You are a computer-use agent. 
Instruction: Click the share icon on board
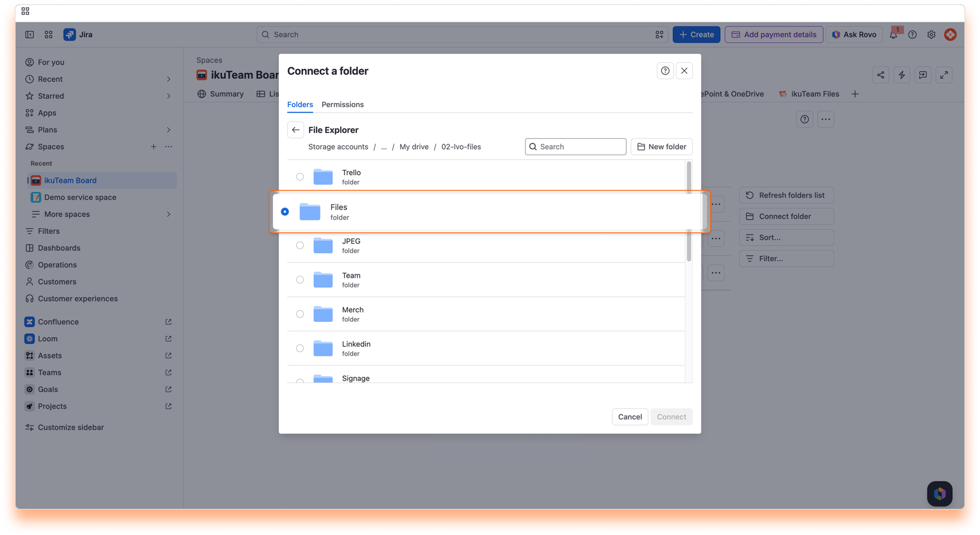(881, 75)
